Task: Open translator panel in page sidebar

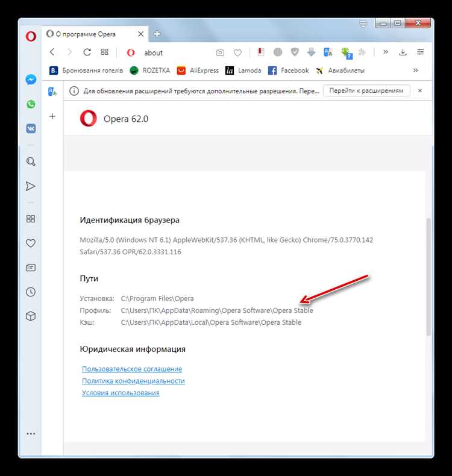Action: [x=52, y=92]
